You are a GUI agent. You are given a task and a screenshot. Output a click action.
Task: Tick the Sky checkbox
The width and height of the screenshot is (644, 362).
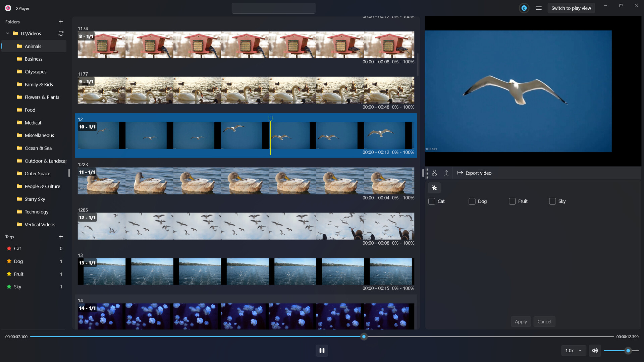[552, 201]
